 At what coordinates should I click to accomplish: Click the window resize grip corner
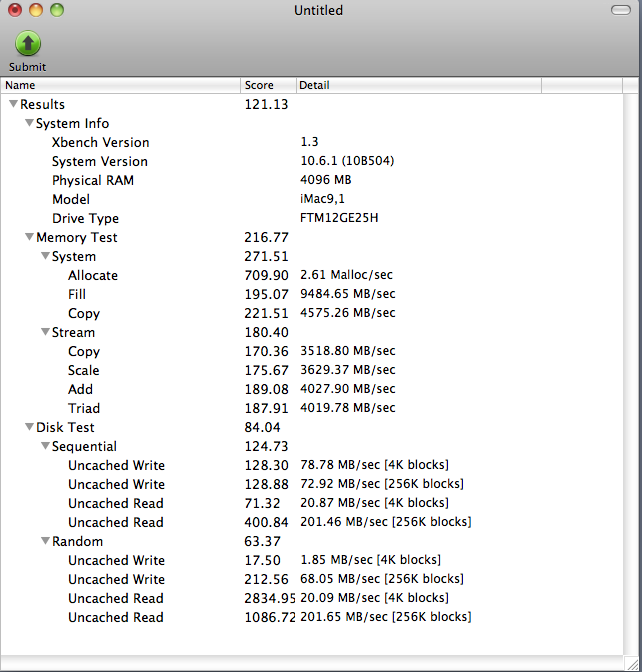pos(631,663)
